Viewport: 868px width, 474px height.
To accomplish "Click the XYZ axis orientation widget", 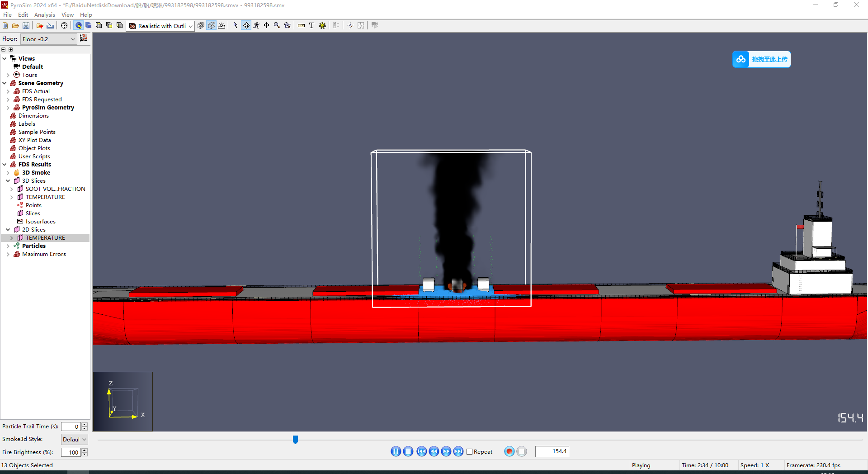I will pyautogui.click(x=123, y=401).
